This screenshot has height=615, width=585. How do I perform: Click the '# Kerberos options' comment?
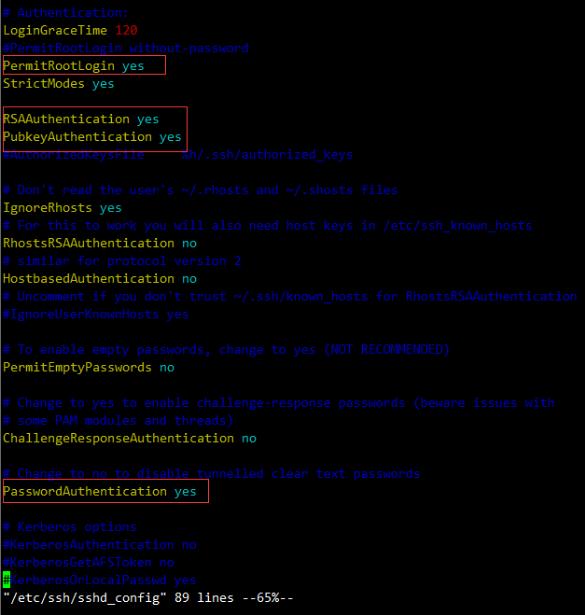click(70, 527)
